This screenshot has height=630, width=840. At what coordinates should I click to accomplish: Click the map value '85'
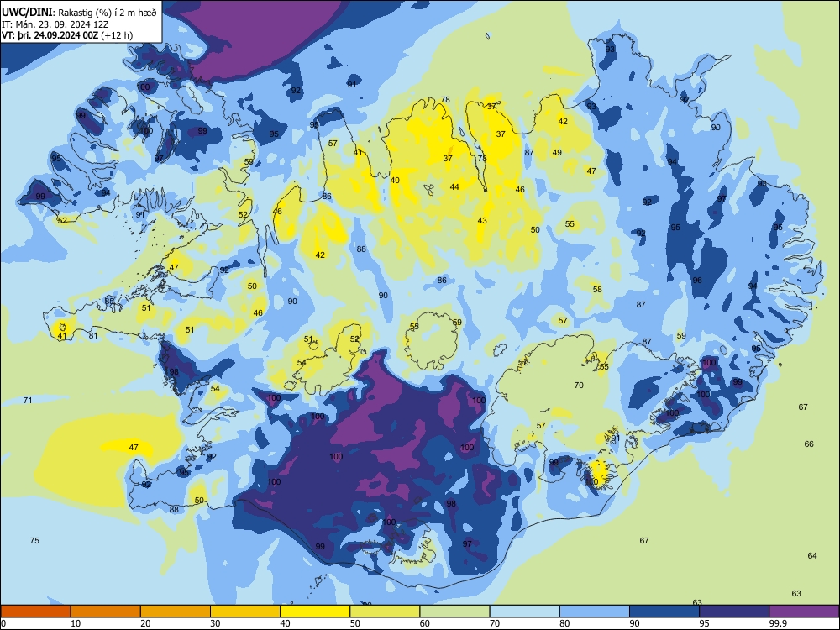(109, 301)
